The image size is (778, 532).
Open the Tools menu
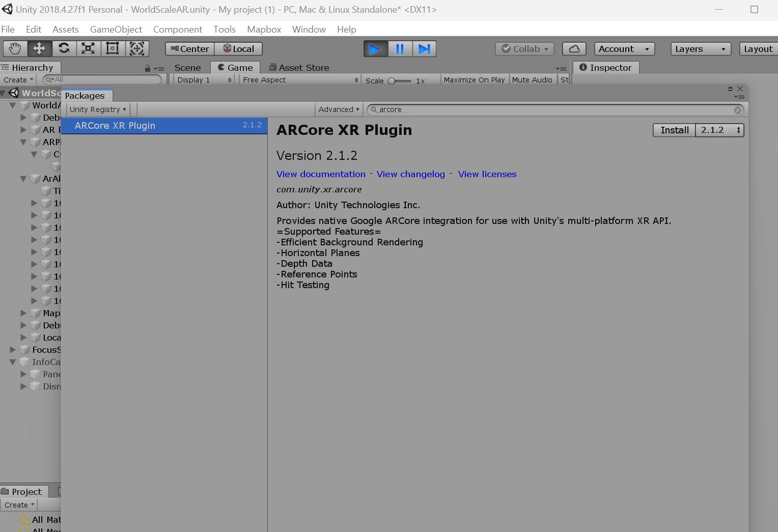point(225,30)
